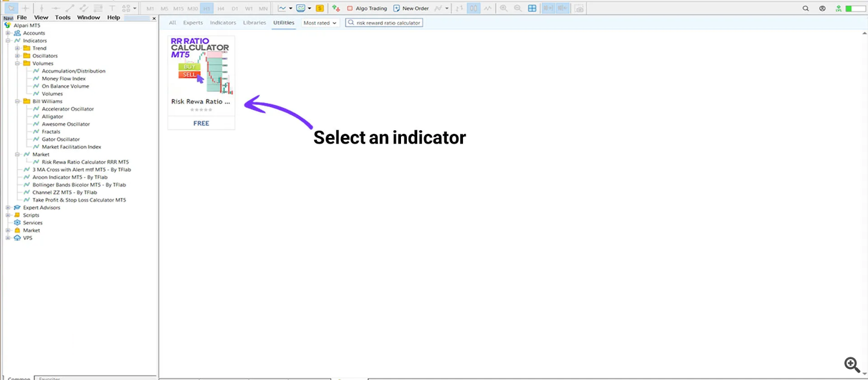Switch to the Experts tab
The height and width of the screenshot is (380, 868).
(x=193, y=23)
